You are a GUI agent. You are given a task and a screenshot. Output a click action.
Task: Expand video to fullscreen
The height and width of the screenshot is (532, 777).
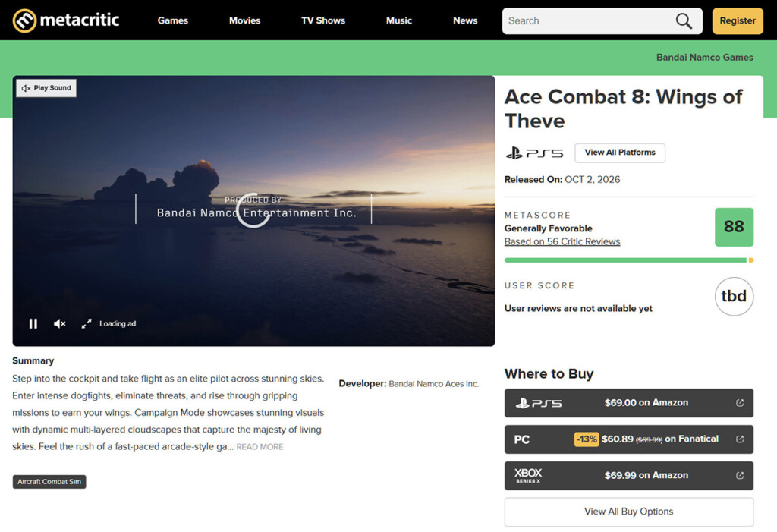[x=87, y=324]
